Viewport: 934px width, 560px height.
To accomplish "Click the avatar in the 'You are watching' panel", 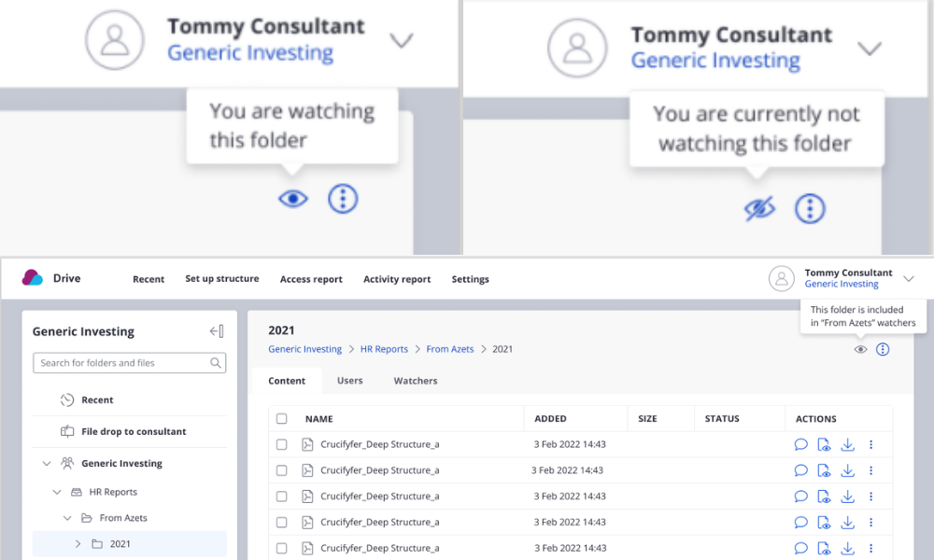I will click(x=114, y=40).
